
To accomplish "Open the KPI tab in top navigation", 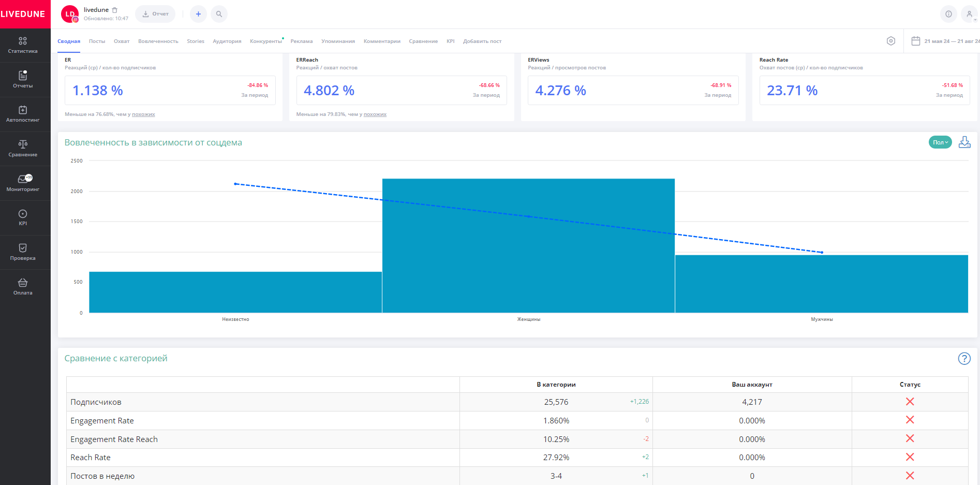I will click(x=451, y=41).
